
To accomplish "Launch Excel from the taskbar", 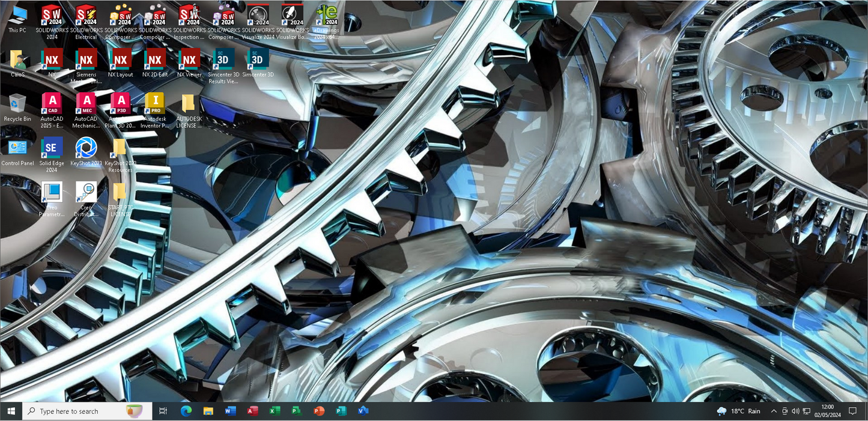I will pyautogui.click(x=275, y=411).
